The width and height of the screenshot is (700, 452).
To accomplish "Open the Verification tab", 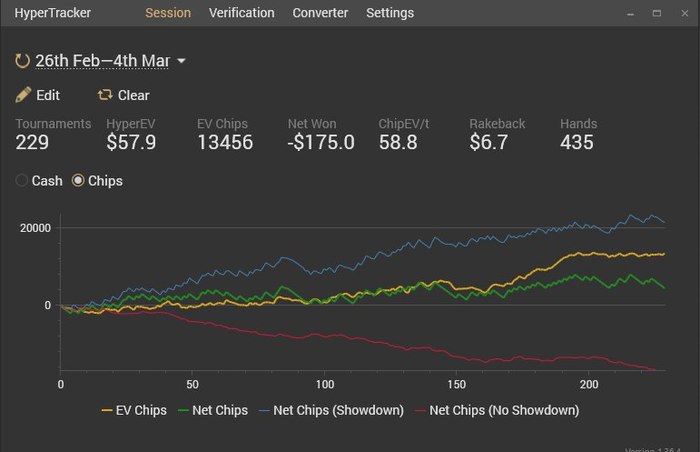I will [241, 13].
